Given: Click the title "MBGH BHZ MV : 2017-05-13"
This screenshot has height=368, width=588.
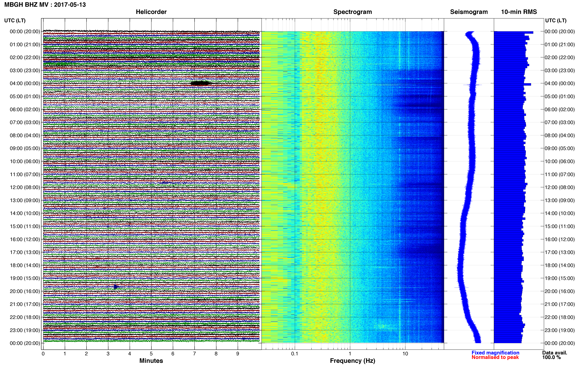Looking at the screenshot, I should coord(45,5).
